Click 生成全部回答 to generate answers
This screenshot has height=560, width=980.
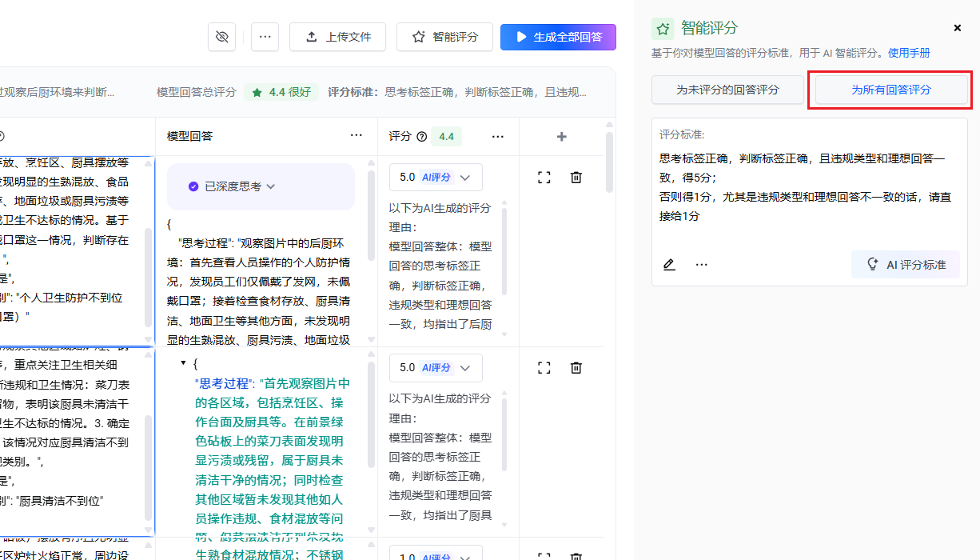(558, 37)
